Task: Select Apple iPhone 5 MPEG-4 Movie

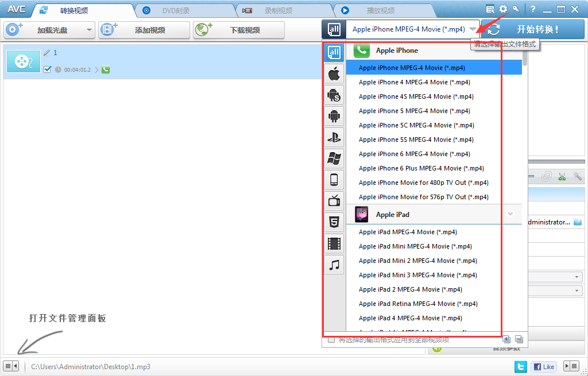Action: 434,111
